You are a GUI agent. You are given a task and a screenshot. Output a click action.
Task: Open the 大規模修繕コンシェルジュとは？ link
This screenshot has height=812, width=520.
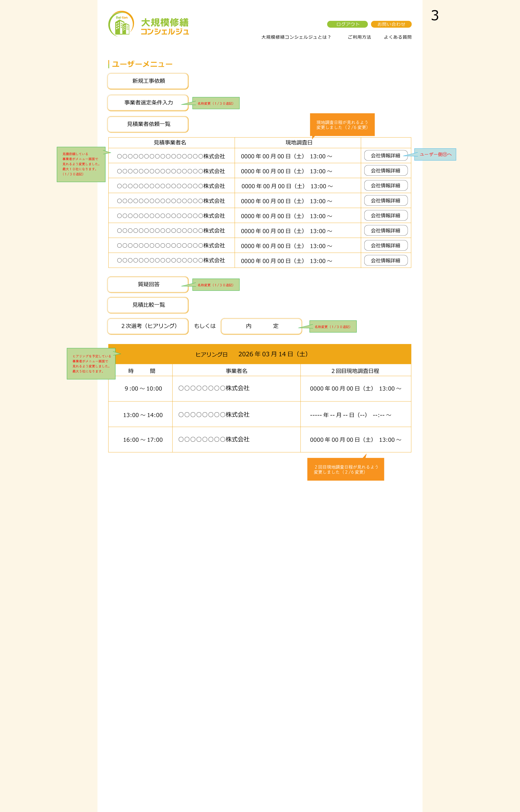pyautogui.click(x=296, y=37)
